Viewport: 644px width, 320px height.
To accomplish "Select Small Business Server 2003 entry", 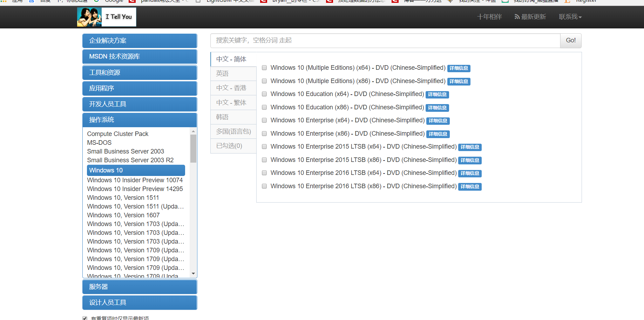I will click(126, 151).
